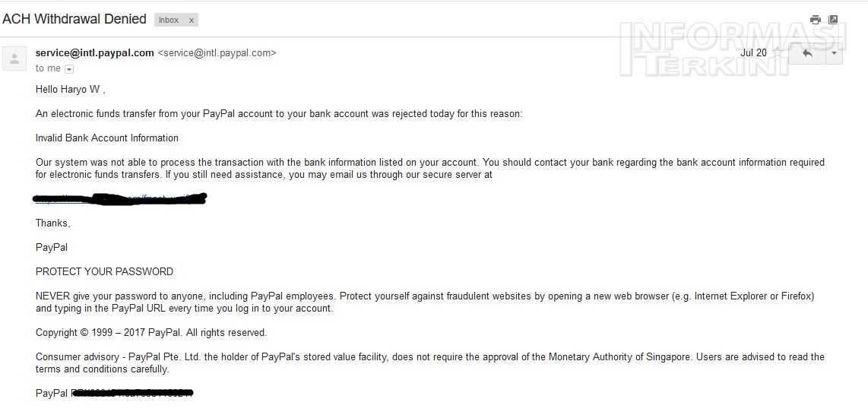This screenshot has height=418, width=868.
Task: Click the "Hello Haryo W" greeting line
Action: 70,90
